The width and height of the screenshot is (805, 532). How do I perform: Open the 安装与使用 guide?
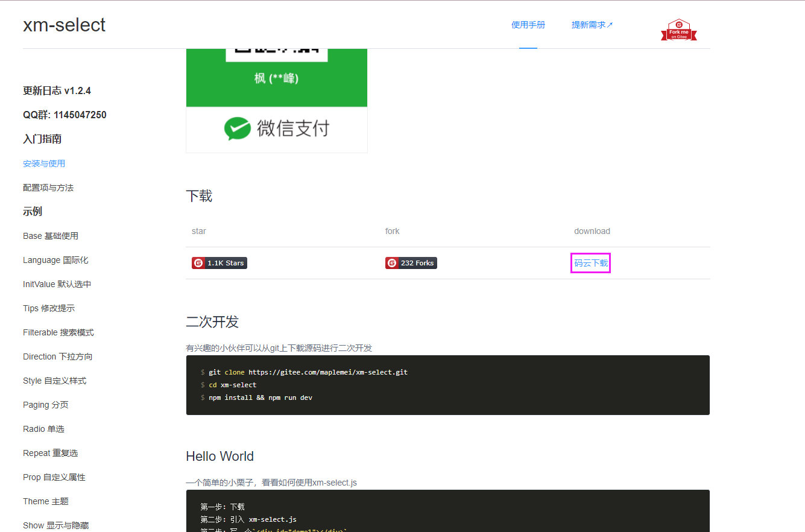43,163
